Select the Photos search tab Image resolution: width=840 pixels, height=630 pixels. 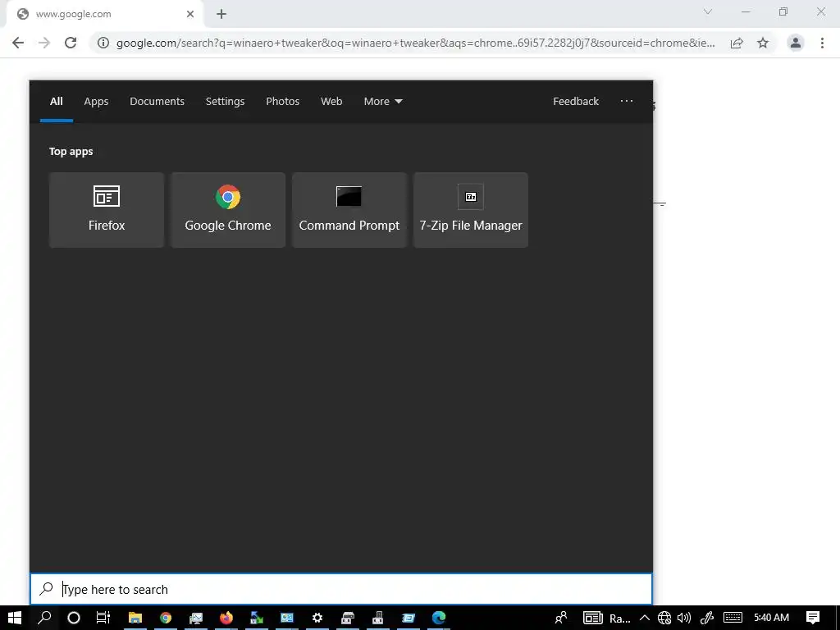282,101
